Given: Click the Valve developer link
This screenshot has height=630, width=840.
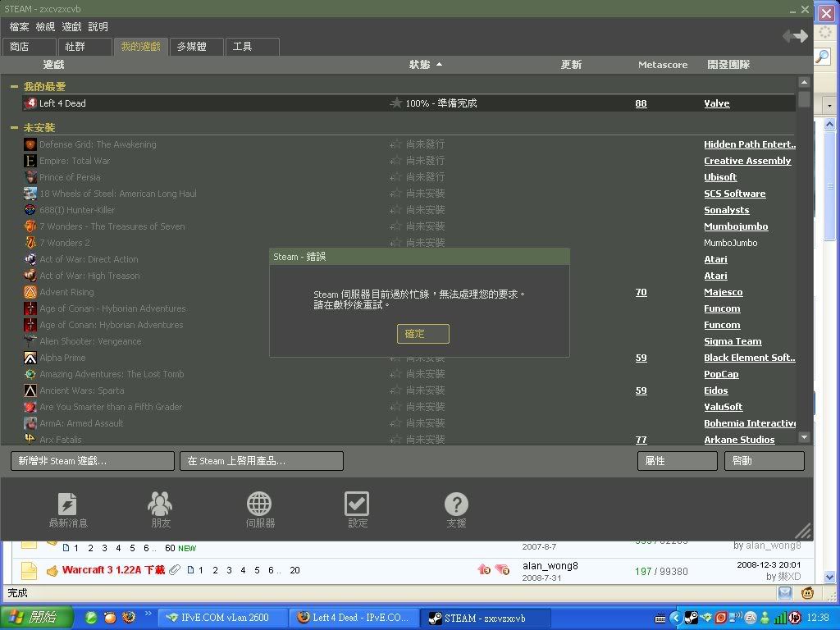Looking at the screenshot, I should click(x=716, y=103).
